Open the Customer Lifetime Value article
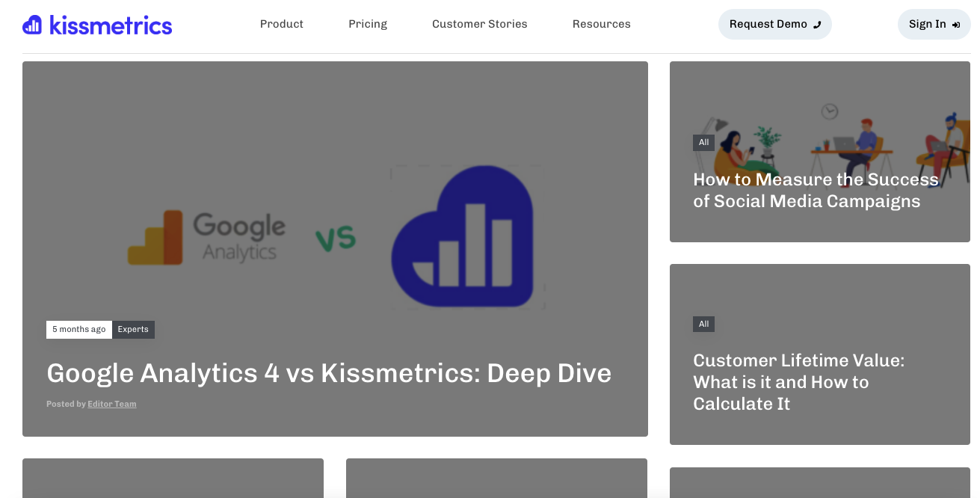 [x=799, y=382]
